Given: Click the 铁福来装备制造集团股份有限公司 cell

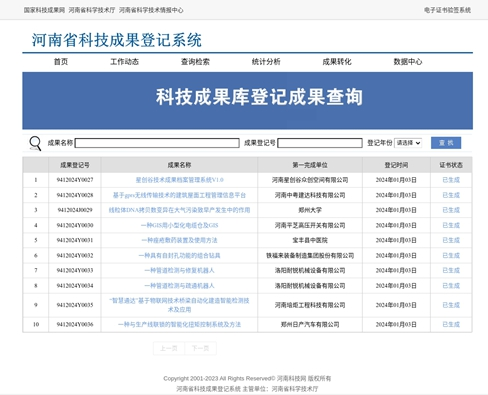Looking at the screenshot, I should click(x=310, y=256).
